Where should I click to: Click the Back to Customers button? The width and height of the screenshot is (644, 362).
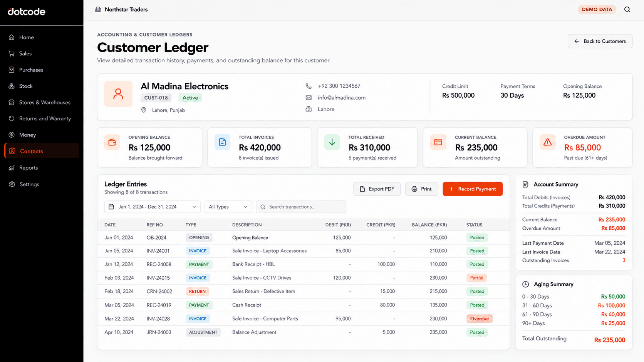point(600,41)
